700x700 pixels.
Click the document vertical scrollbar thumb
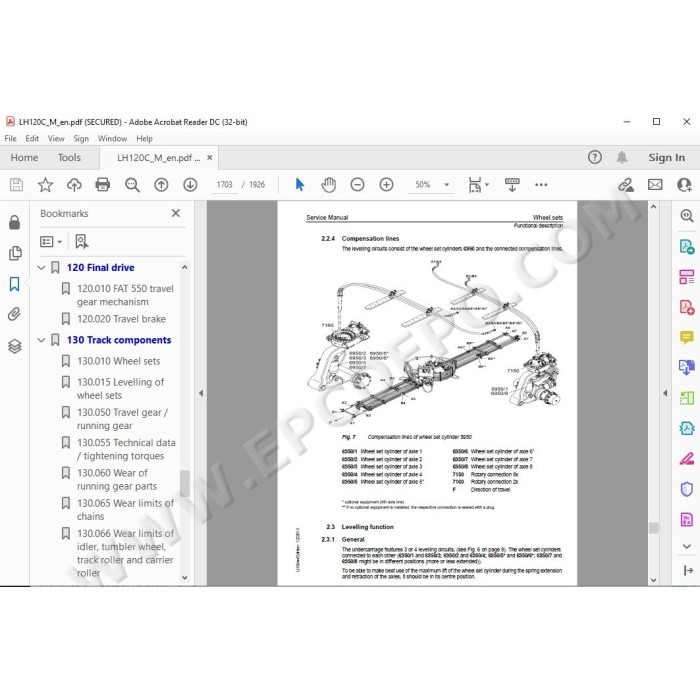654,528
